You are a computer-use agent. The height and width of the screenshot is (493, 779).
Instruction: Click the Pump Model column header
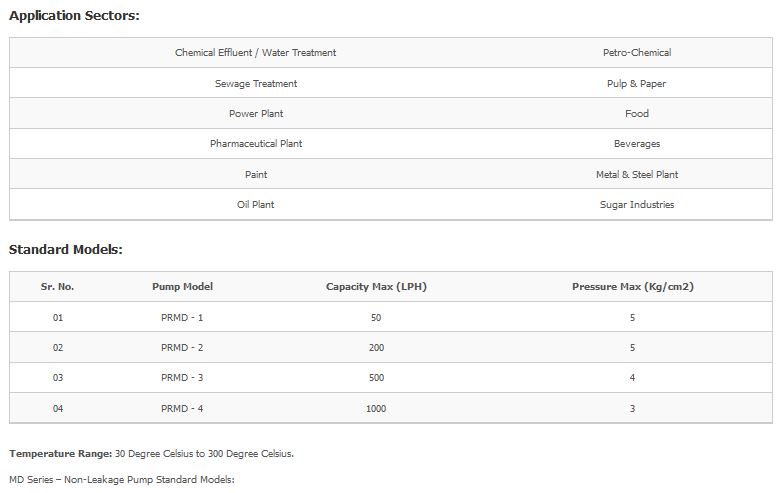(x=182, y=287)
